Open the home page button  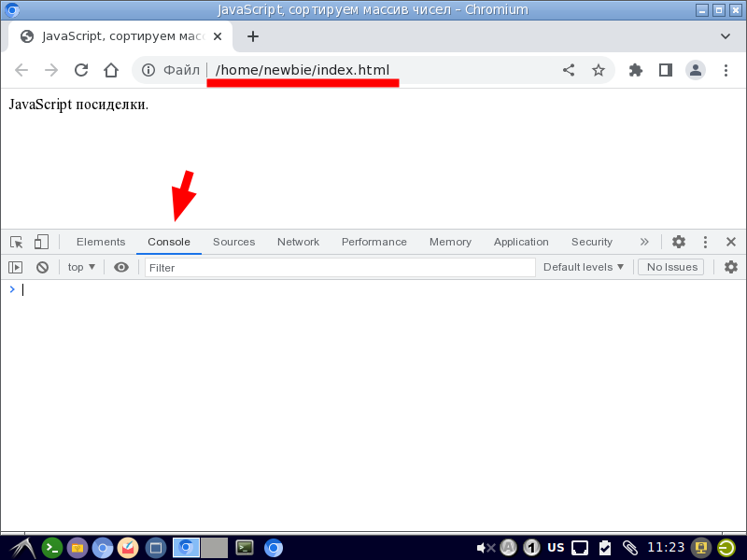tap(111, 71)
